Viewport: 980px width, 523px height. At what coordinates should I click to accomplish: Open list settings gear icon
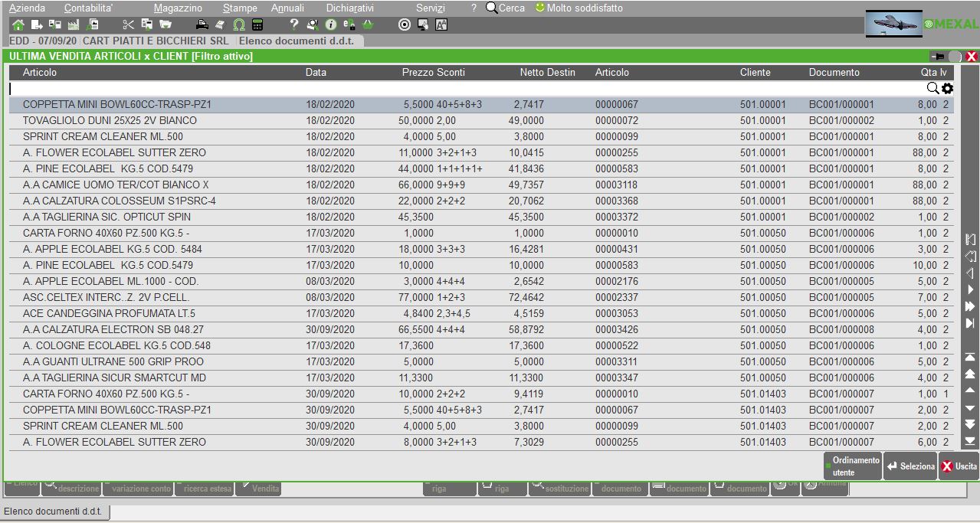[x=948, y=89]
